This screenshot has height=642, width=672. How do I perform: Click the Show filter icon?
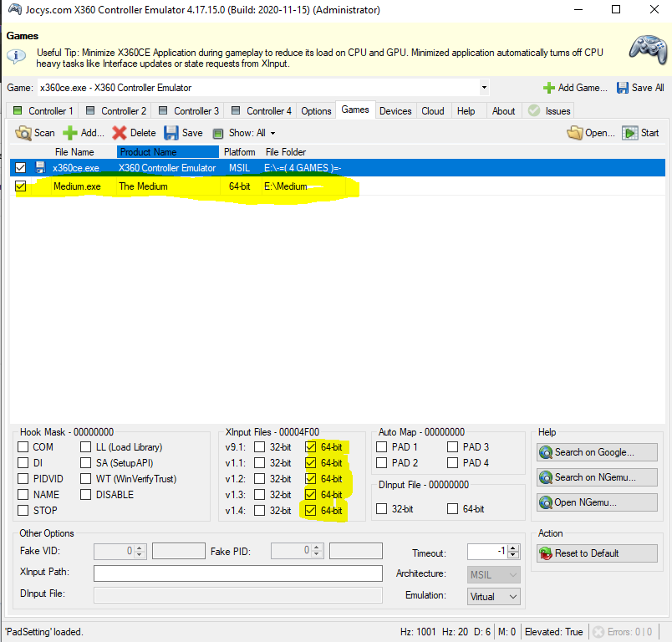coord(218,134)
